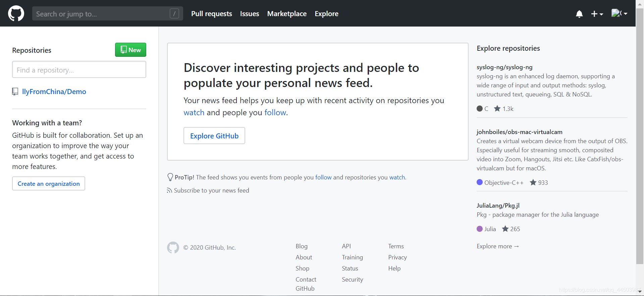Viewport: 644px width, 296px height.
Task: Click the RSS feed icon by Subscribe
Action: [x=169, y=191]
